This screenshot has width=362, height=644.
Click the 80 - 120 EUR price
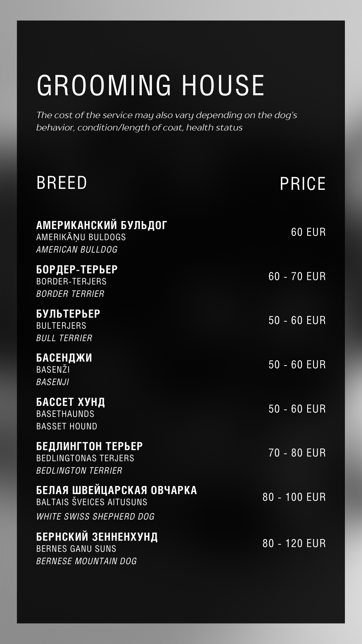coord(294,543)
